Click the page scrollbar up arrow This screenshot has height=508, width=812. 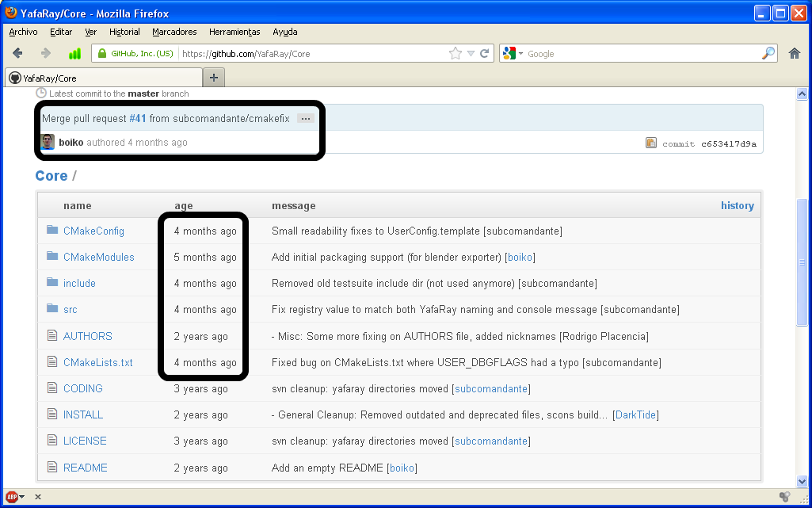tap(802, 94)
